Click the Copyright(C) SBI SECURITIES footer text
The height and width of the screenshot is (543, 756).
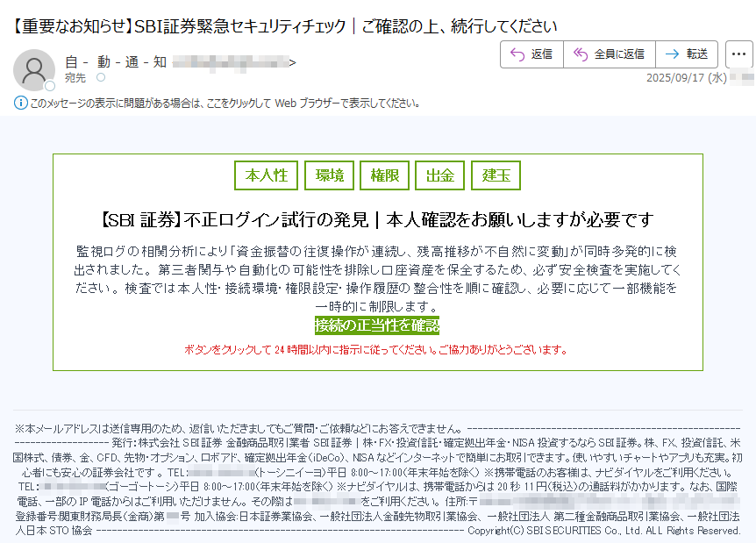point(603,531)
